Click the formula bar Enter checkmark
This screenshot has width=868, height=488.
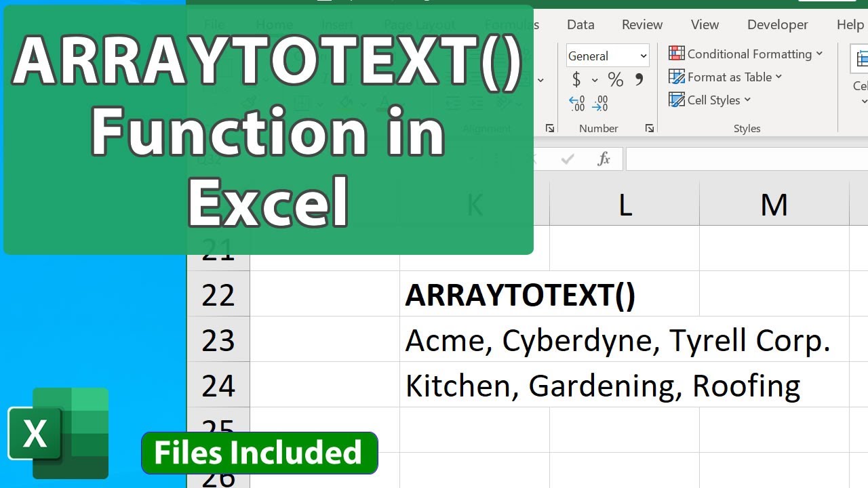pos(568,159)
